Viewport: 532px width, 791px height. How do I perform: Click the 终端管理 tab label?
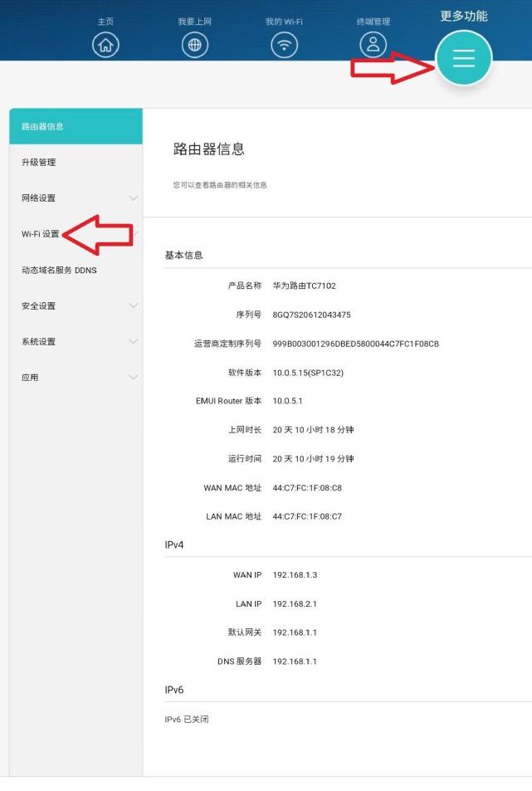click(x=373, y=22)
